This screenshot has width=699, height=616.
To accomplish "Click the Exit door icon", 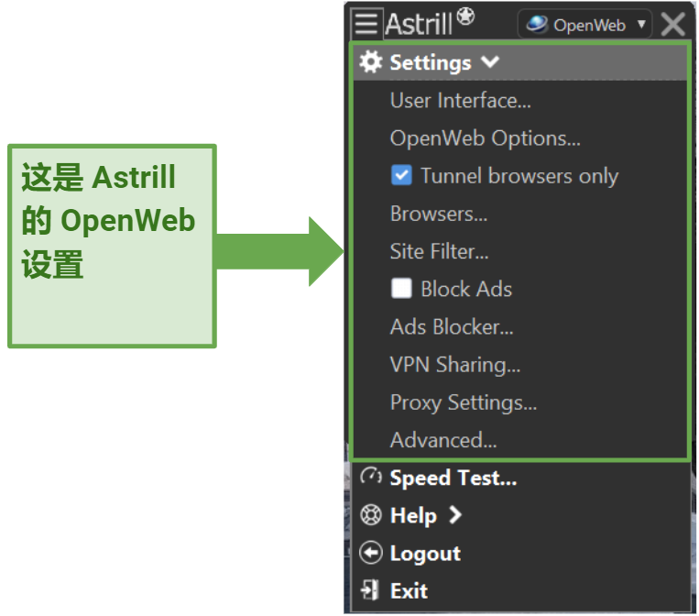I will tap(370, 589).
